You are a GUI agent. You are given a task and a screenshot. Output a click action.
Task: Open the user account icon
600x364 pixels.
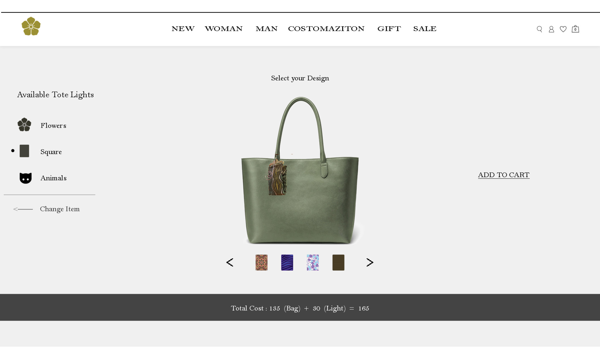551,29
